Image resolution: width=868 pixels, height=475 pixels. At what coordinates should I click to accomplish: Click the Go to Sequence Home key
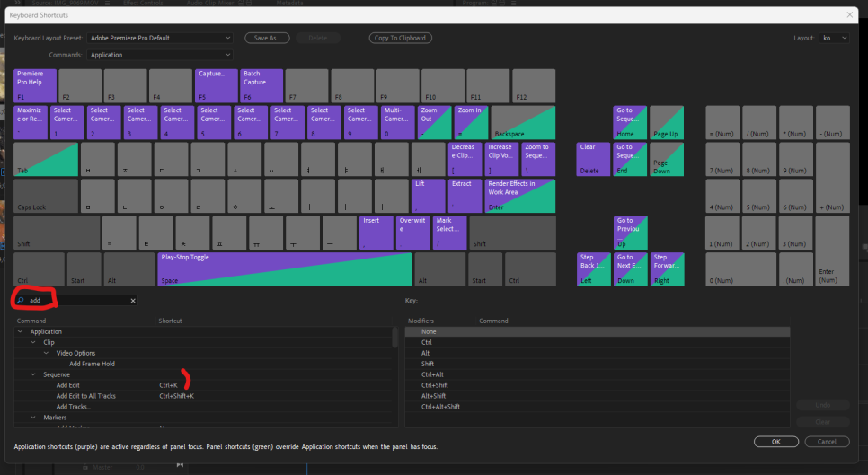(x=630, y=123)
